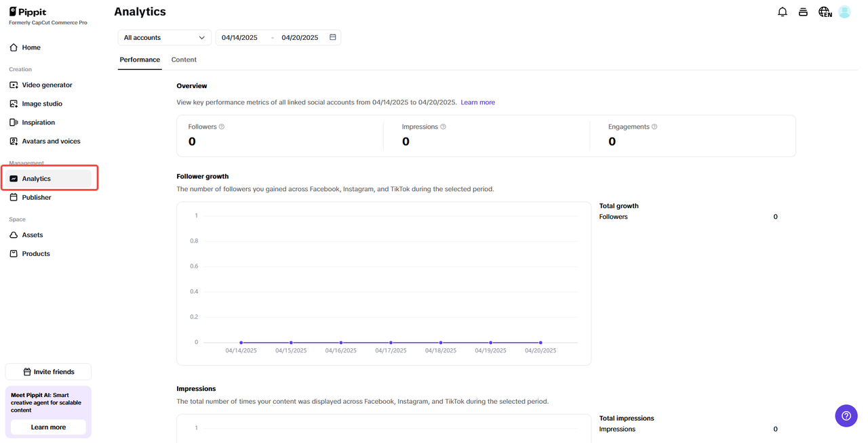Click the info icon next to Impressions
This screenshot has width=868, height=443.
pyautogui.click(x=443, y=127)
